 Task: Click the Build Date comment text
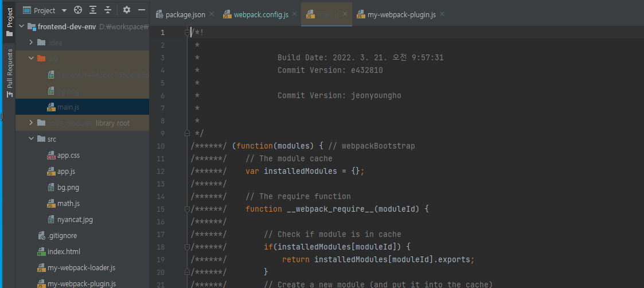360,57
